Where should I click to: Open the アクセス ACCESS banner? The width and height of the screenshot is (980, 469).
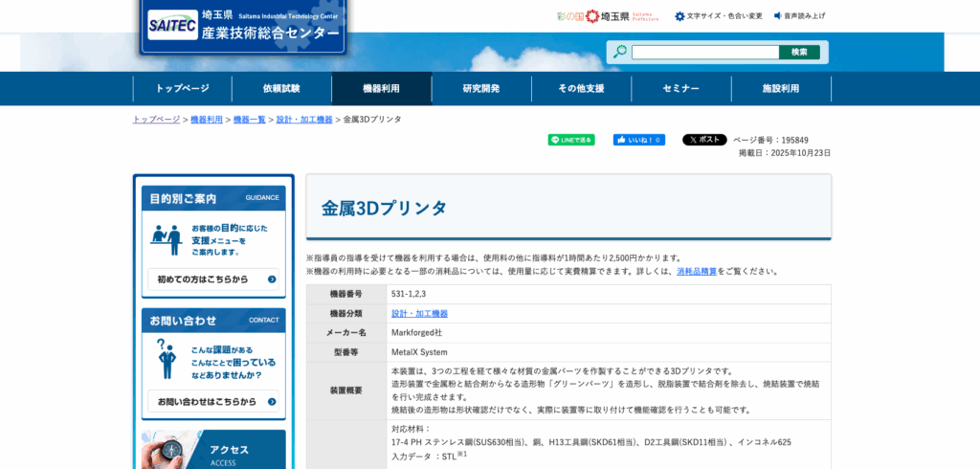point(213,449)
